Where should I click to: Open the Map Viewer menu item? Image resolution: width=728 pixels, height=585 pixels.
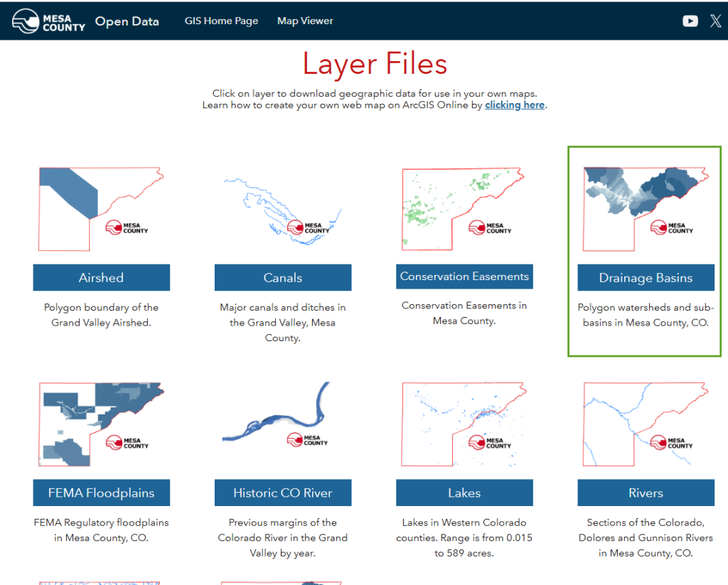tap(305, 21)
